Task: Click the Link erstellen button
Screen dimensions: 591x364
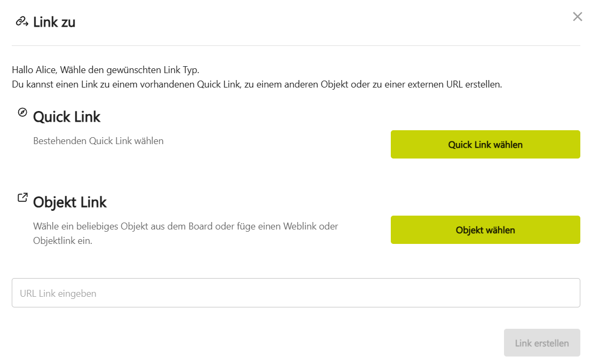Action: point(542,343)
